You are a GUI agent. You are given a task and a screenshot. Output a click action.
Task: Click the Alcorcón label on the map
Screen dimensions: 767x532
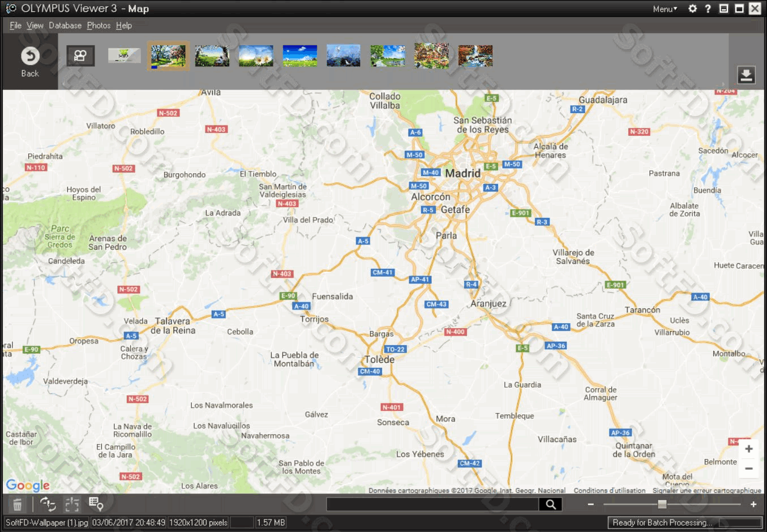point(431,197)
